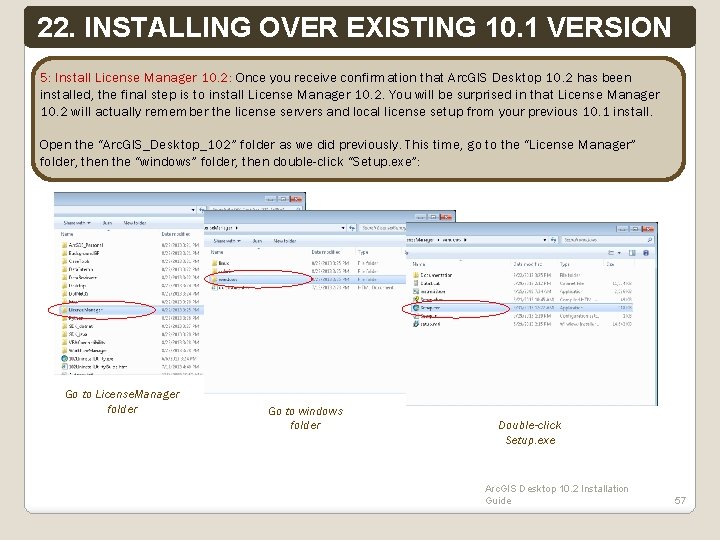Click Windows Installer package icon in right window
Viewport: 720px width, 540px height.
click(416, 324)
